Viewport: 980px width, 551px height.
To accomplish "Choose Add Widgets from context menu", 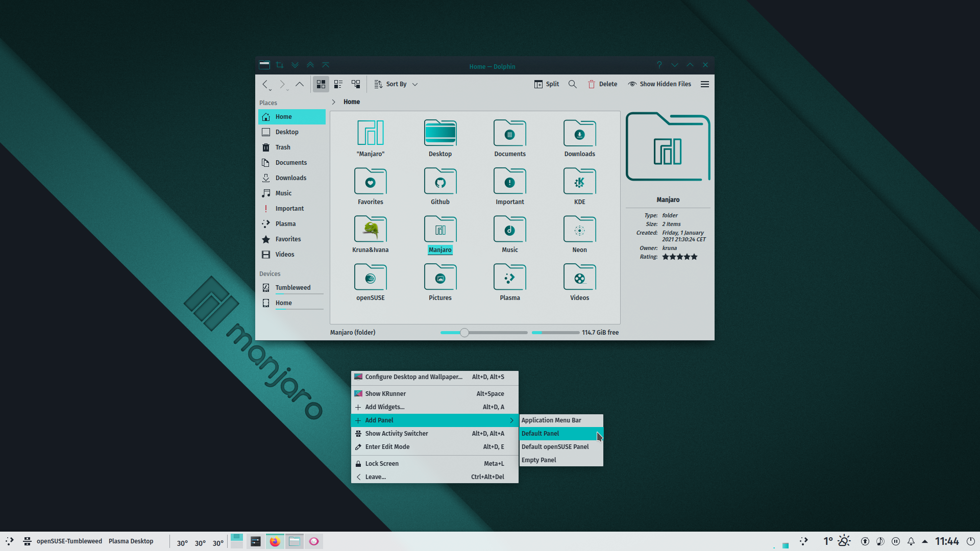I will tap(435, 407).
